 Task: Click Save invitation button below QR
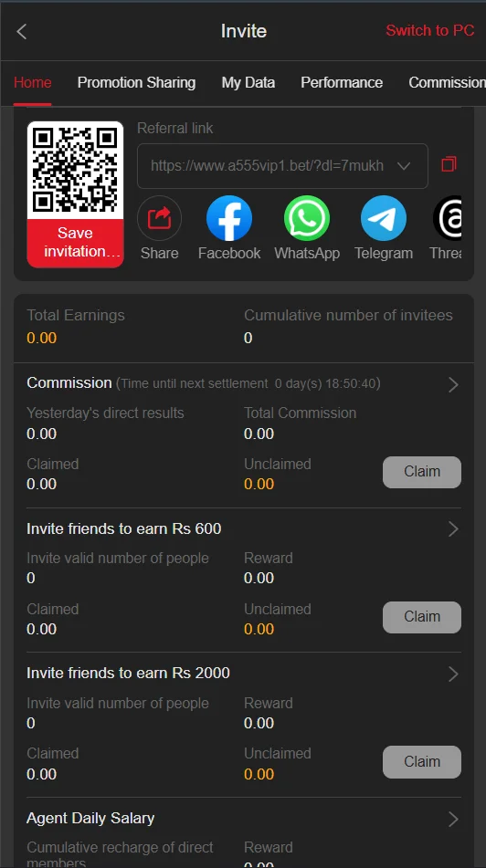pyautogui.click(x=75, y=243)
